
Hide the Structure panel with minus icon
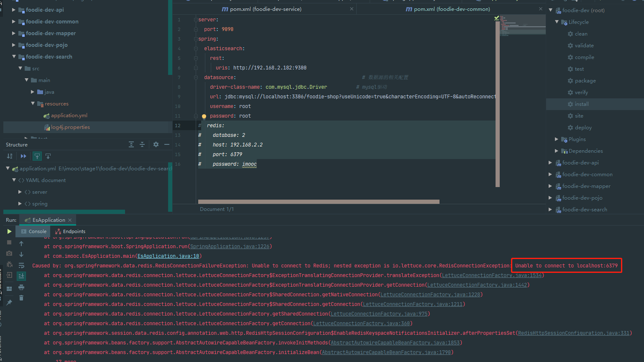coord(167,144)
